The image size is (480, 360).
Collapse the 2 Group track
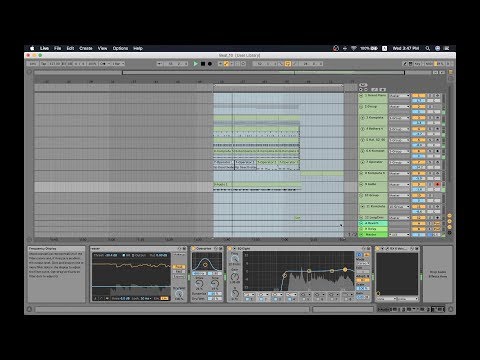(x=361, y=107)
